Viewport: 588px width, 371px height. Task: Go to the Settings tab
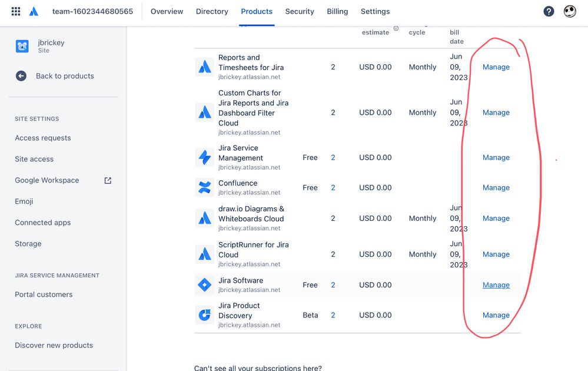pos(376,11)
